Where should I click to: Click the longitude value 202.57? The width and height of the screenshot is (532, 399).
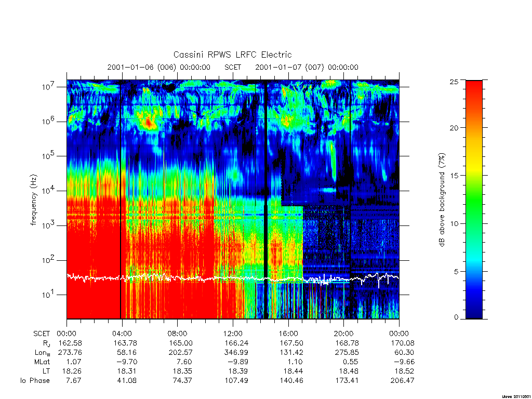[180, 353]
